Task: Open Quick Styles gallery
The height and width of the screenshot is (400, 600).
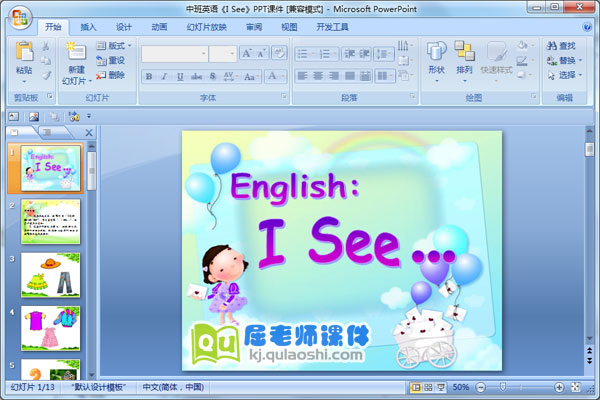Action: pyautogui.click(x=496, y=61)
